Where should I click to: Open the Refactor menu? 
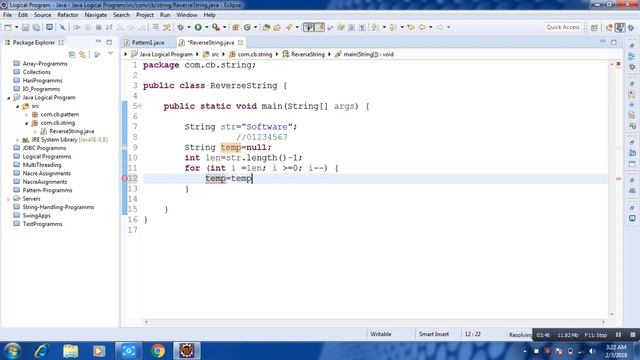point(68,15)
